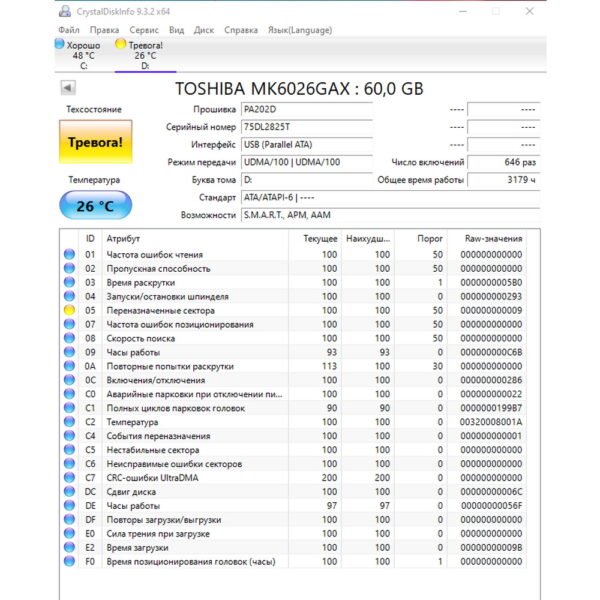The height and width of the screenshot is (600, 600).
Task: Click the features field S.M.A.R.T., APM, AAM
Action: (390, 215)
